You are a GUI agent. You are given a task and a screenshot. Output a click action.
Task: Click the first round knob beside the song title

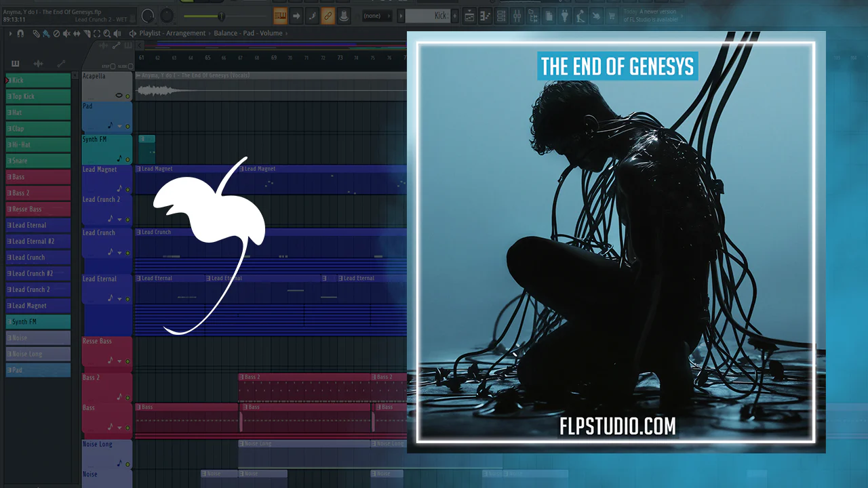tap(148, 16)
